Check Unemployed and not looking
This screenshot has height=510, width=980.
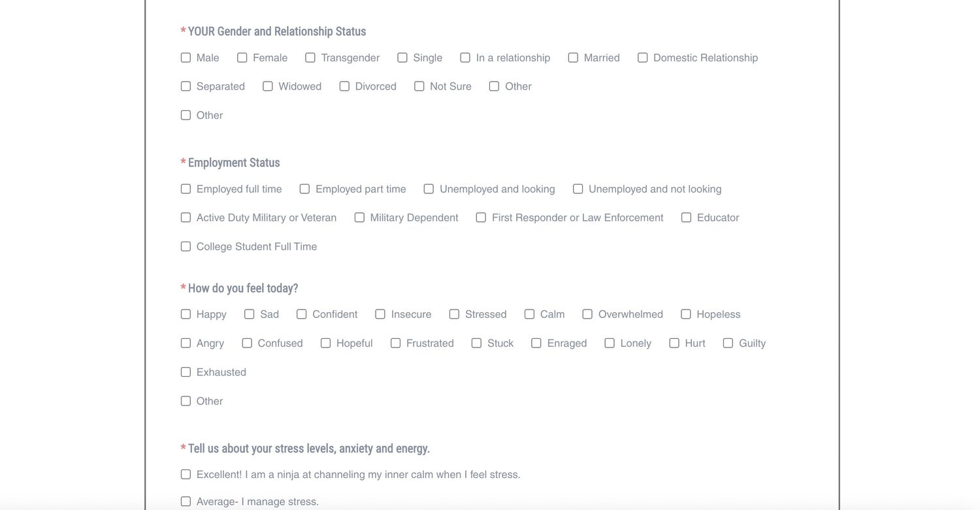coord(578,189)
